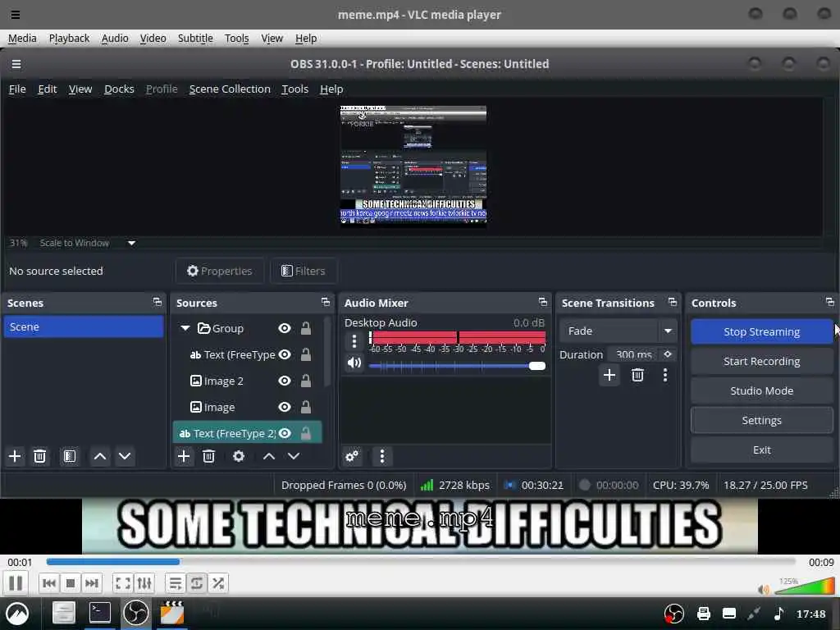Remove selected source with trash icon

click(209, 456)
